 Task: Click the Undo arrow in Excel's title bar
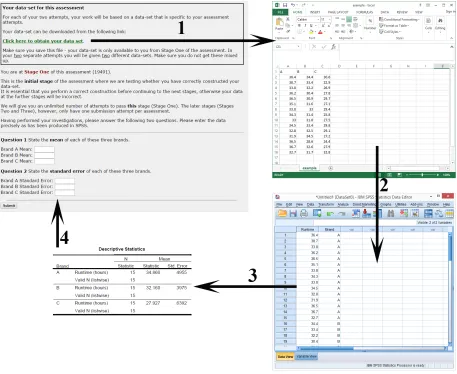pos(293,5)
